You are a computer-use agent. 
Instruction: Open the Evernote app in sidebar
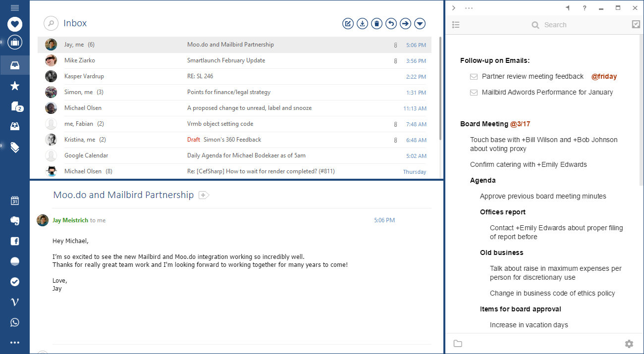tap(15, 221)
